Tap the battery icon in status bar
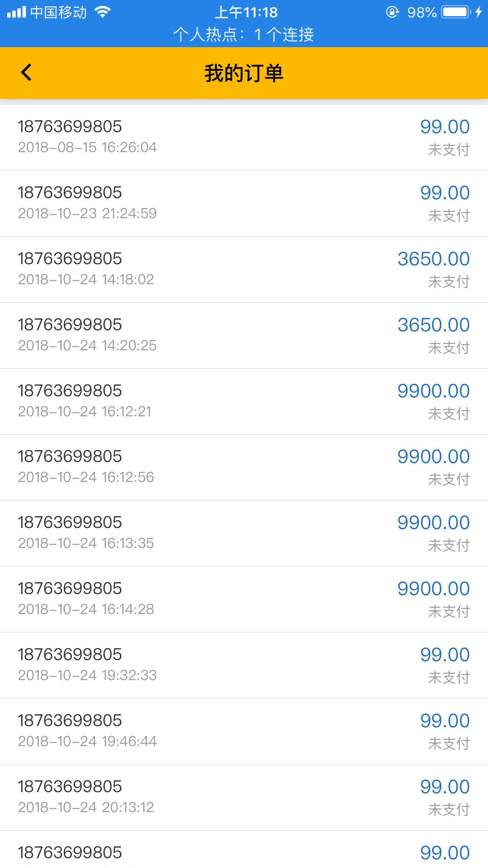This screenshot has width=488, height=868. coord(456,13)
